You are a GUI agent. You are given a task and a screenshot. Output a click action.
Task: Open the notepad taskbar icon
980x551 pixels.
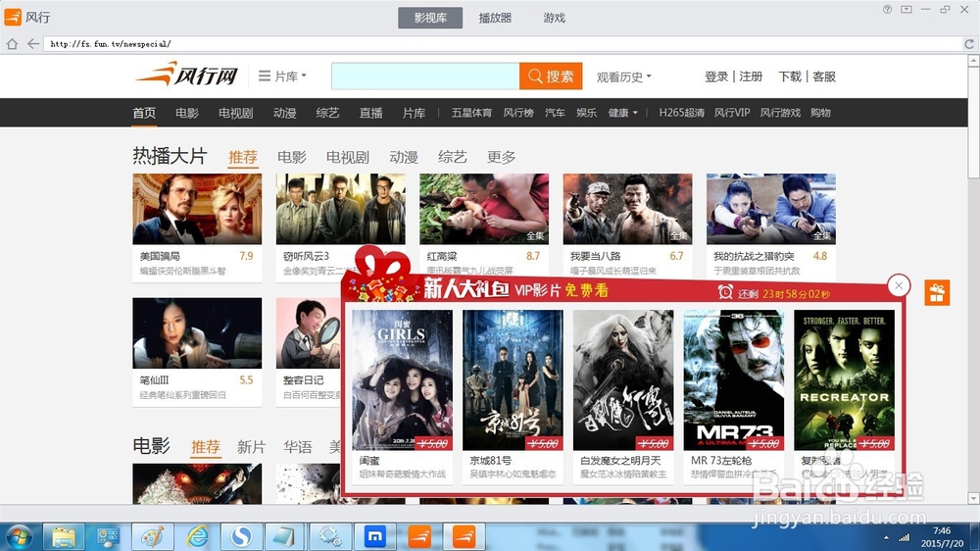[285, 537]
